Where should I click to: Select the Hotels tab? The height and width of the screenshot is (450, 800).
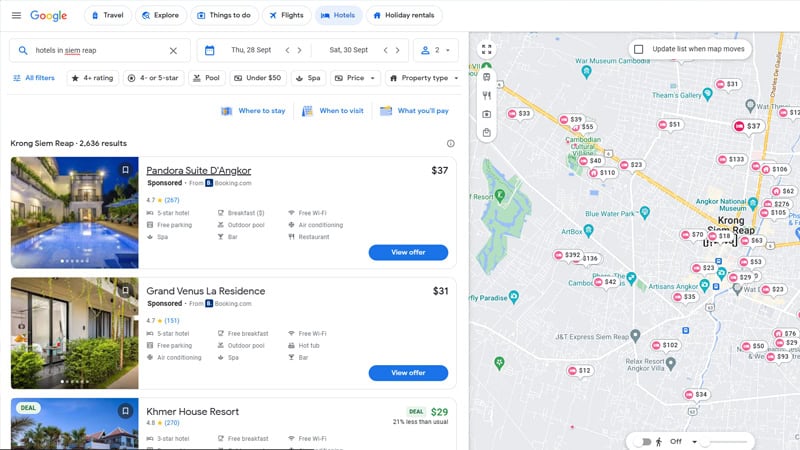tap(338, 15)
